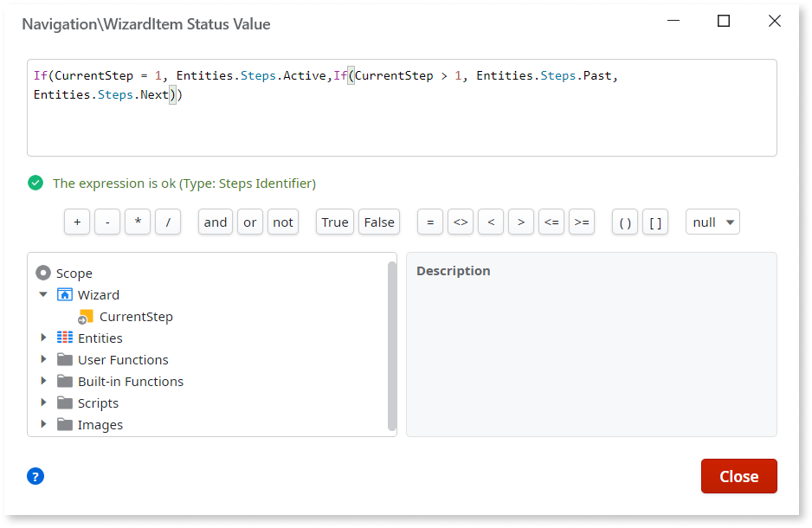Insert square brackets with the [] button

(654, 222)
